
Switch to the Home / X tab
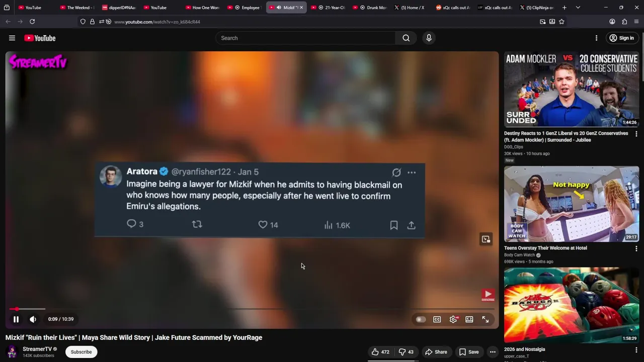(412, 8)
